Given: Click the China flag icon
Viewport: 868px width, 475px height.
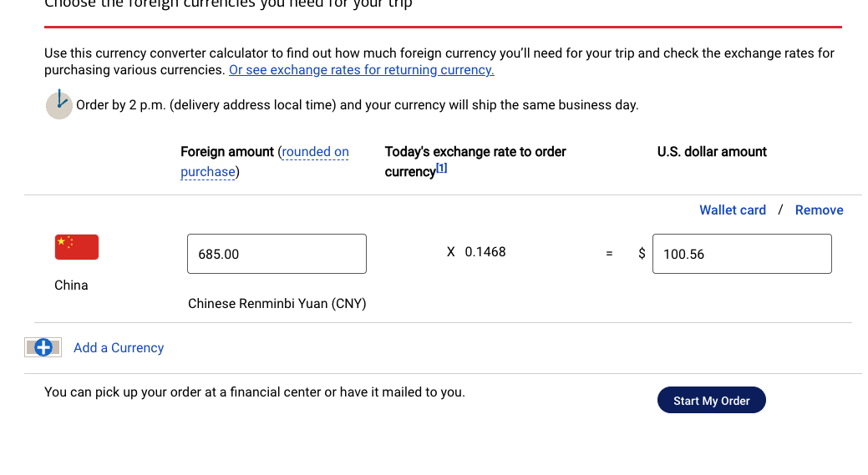Looking at the screenshot, I should [x=77, y=247].
